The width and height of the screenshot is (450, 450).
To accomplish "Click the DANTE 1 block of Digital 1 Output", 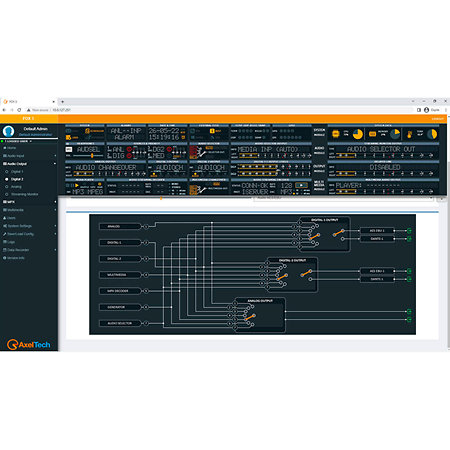I will 377,239.
